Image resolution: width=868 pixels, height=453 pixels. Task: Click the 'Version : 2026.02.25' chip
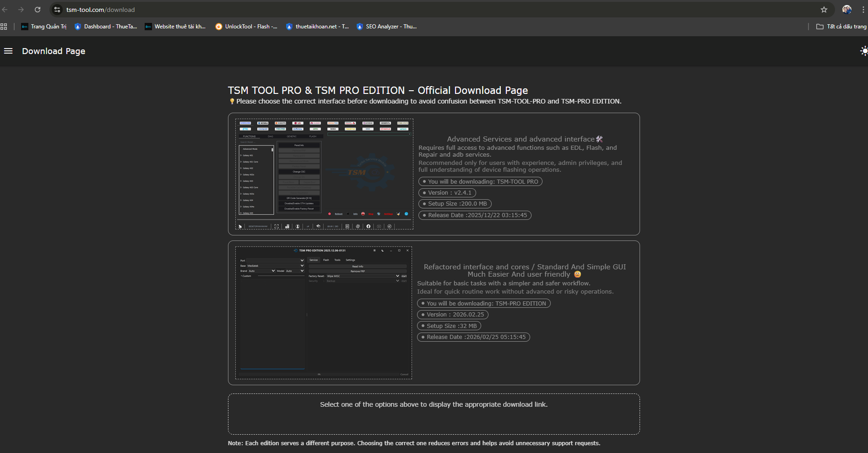click(x=453, y=315)
